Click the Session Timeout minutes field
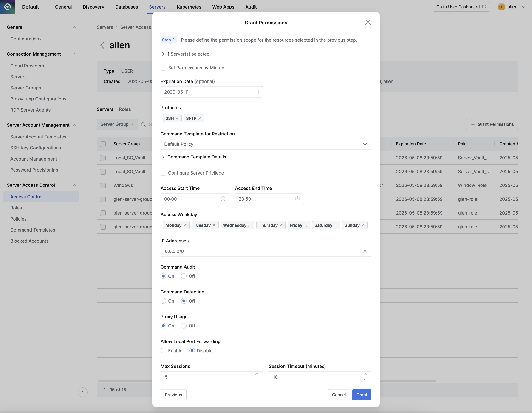This screenshot has height=413, width=532. [x=313, y=377]
